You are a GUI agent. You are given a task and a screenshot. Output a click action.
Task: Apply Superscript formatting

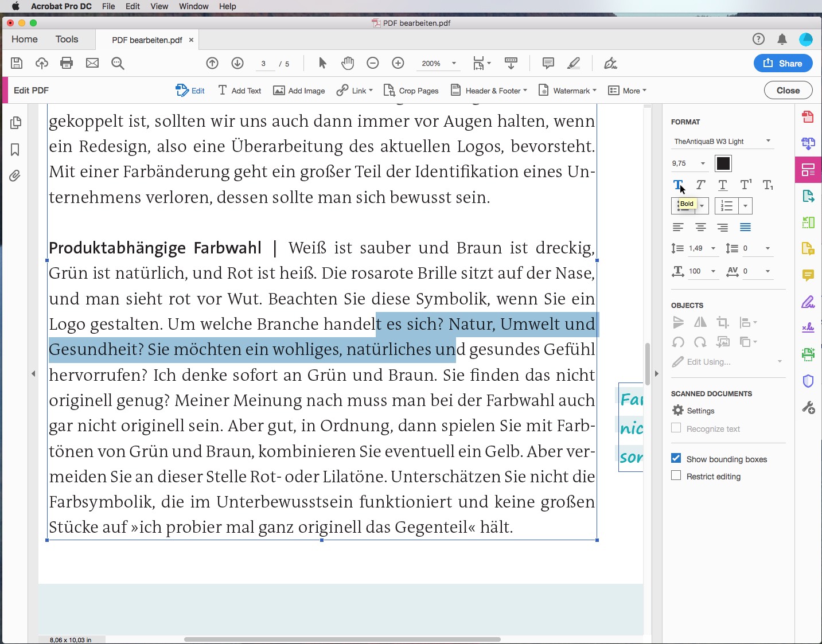coord(745,185)
